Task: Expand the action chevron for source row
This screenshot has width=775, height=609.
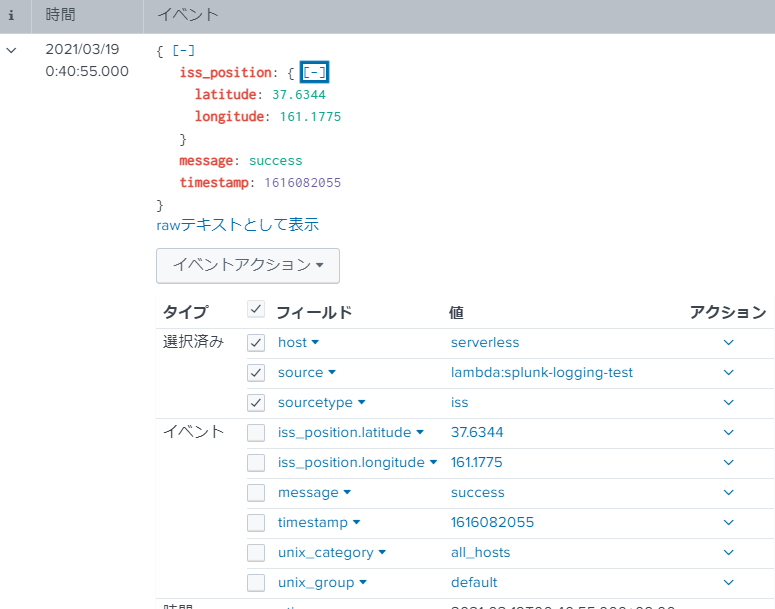Action: click(x=729, y=373)
